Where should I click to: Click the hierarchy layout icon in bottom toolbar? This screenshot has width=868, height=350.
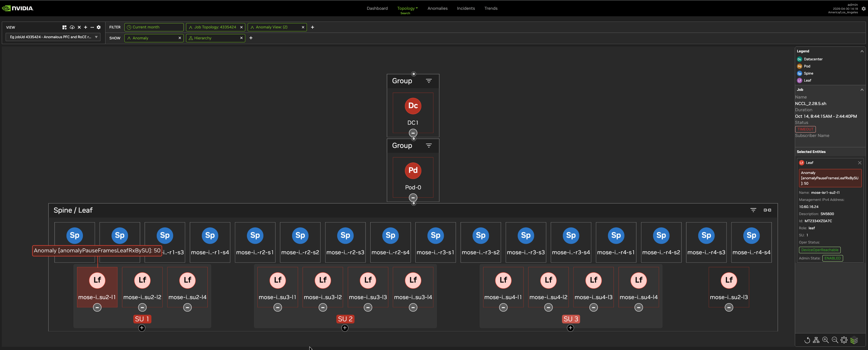[816, 340]
